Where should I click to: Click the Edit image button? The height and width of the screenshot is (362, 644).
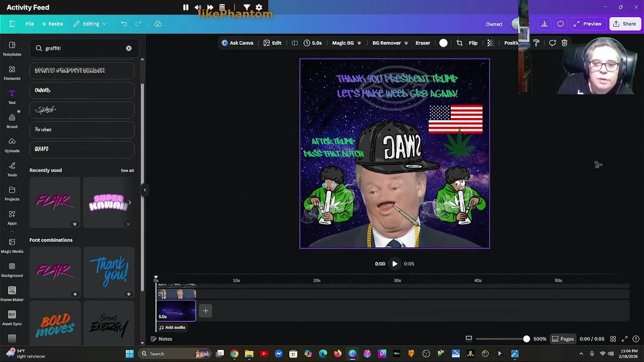click(x=272, y=43)
